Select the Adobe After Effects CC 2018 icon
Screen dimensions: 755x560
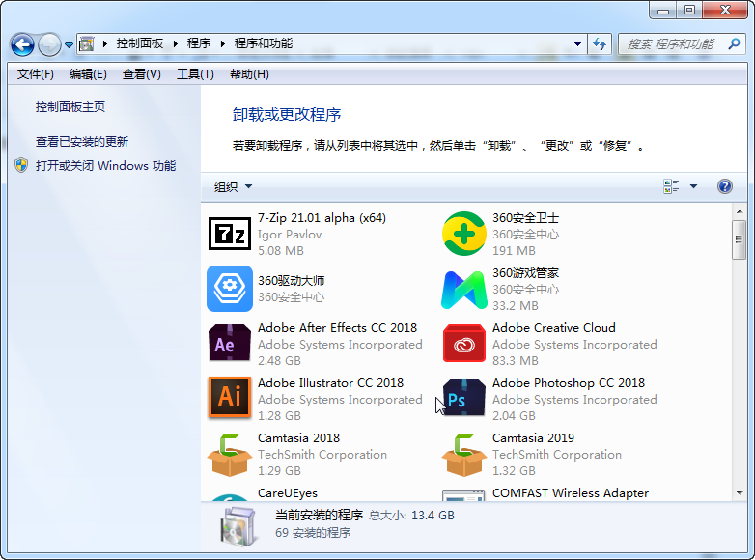pyautogui.click(x=229, y=344)
